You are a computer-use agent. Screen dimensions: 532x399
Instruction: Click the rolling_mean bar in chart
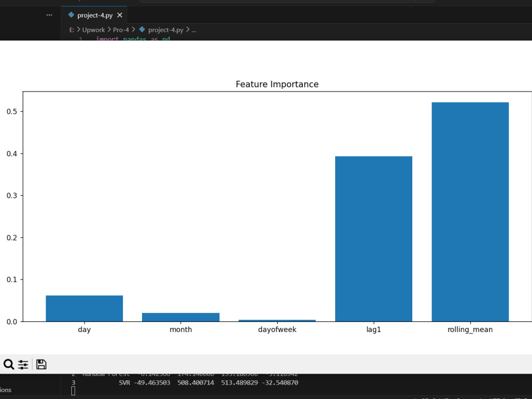pyautogui.click(x=470, y=212)
